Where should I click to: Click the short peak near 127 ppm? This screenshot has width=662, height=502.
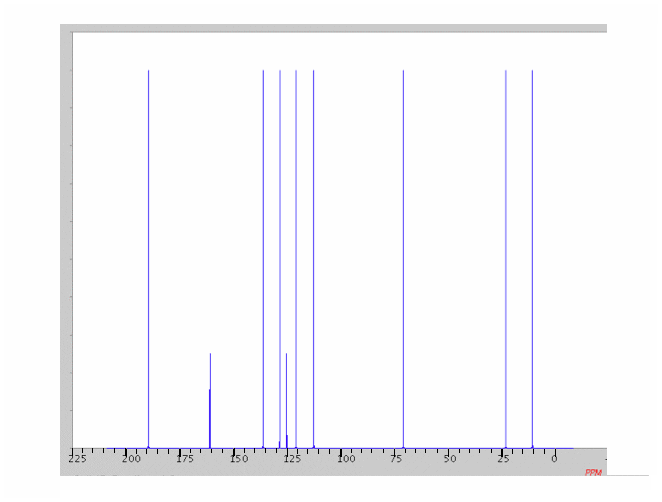click(286, 400)
